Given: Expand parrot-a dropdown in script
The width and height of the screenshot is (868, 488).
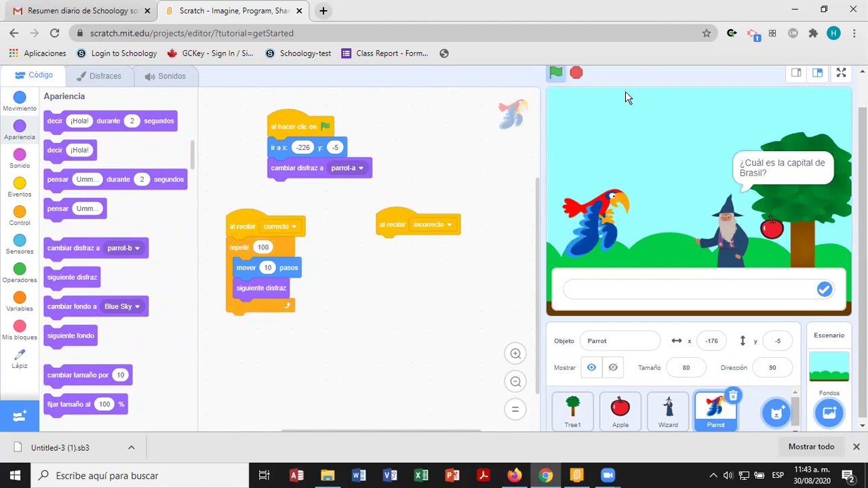Looking at the screenshot, I should (x=361, y=168).
